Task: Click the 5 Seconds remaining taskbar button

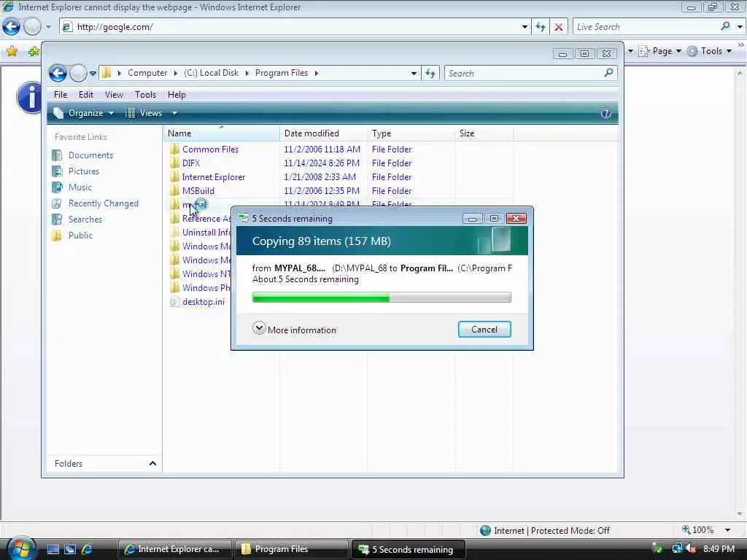Action: 409,549
